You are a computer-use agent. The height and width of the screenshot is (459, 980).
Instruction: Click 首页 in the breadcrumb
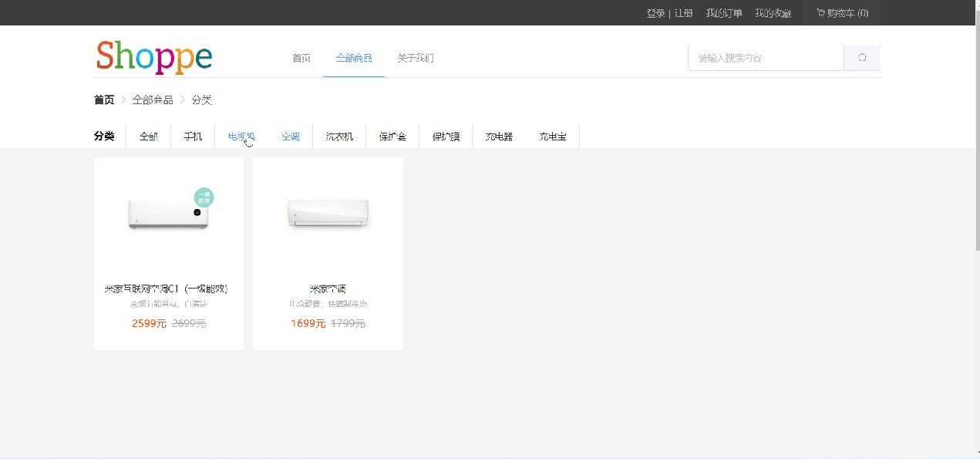pyautogui.click(x=104, y=100)
